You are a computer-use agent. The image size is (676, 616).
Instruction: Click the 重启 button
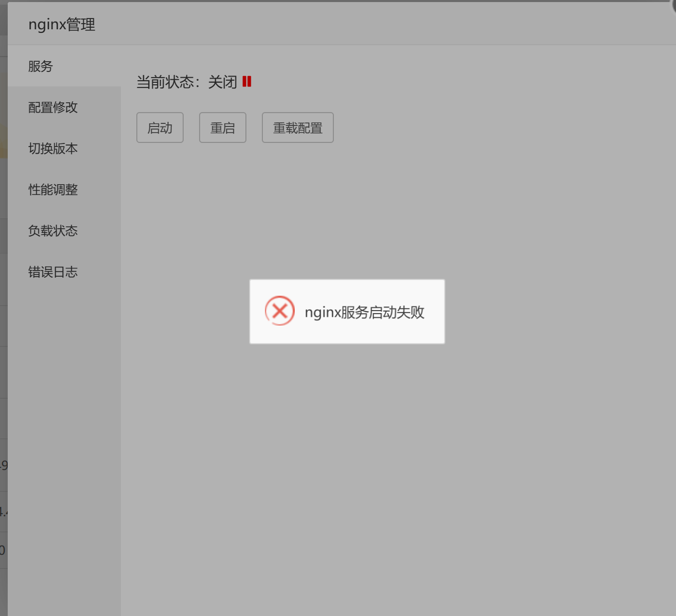coord(223,128)
